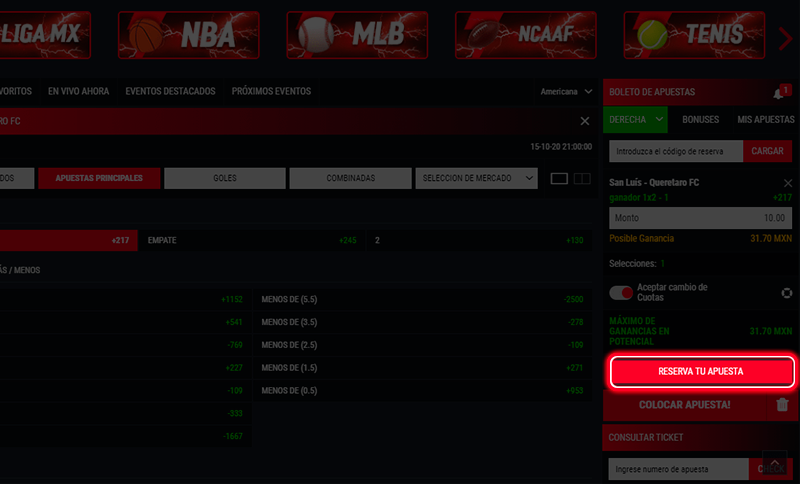Close the event header bar

(585, 121)
